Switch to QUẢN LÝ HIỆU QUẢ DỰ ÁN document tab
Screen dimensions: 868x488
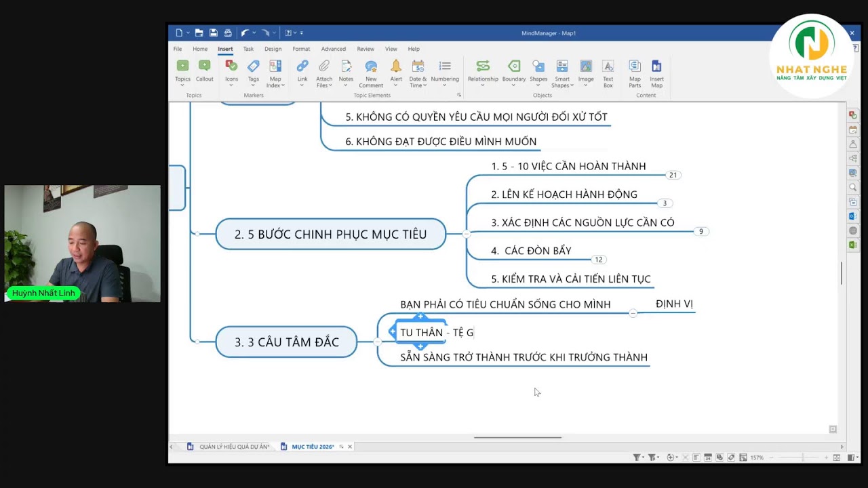[229, 447]
